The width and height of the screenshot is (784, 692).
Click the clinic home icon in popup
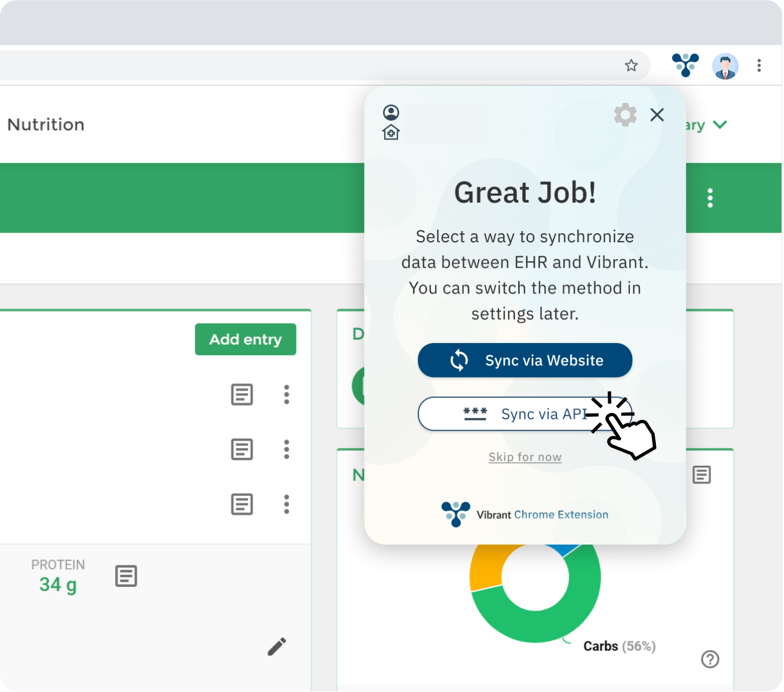[x=391, y=132]
